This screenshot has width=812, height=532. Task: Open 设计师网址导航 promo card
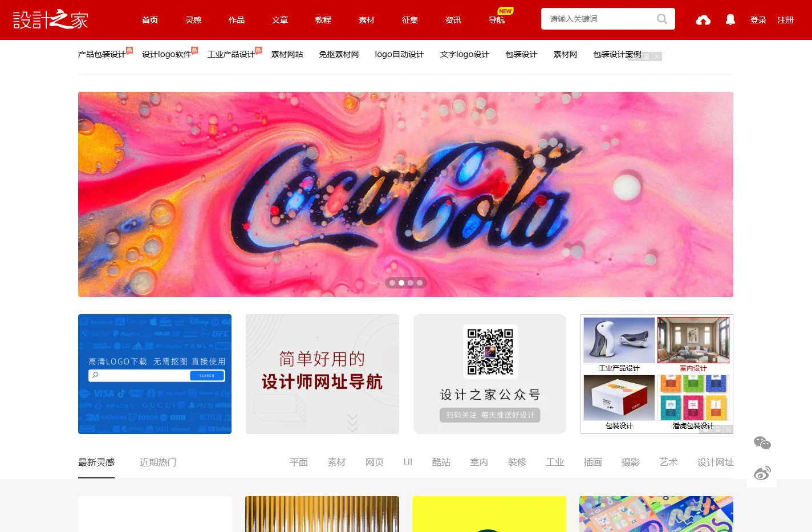point(322,374)
